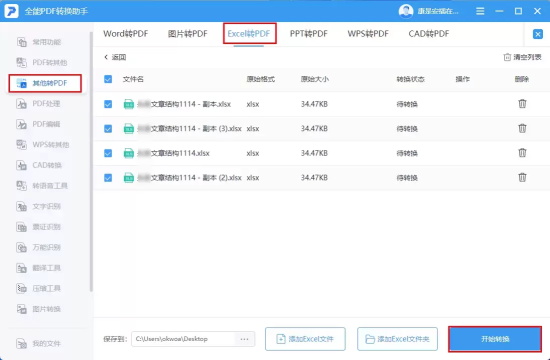Click the sidebar vertical scrollbar

click(91, 161)
